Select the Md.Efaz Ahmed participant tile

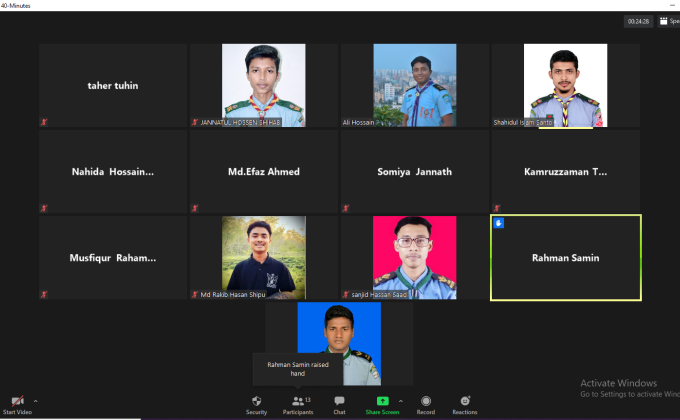pos(264,171)
